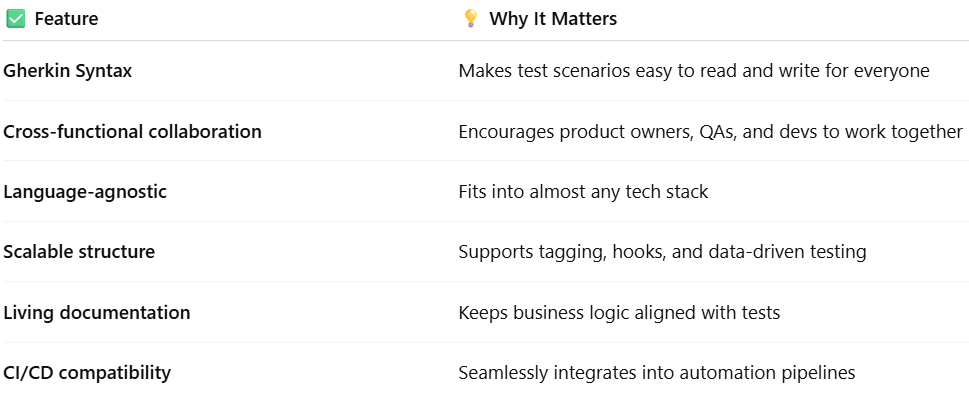
Task: Click the text about easy-to-read test scenarios
Action: [694, 71]
